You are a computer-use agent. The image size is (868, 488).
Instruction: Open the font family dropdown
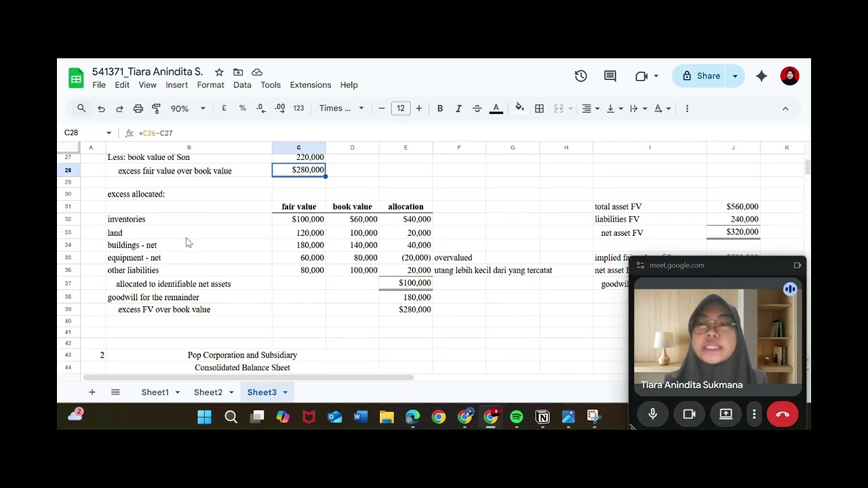tap(341, 108)
